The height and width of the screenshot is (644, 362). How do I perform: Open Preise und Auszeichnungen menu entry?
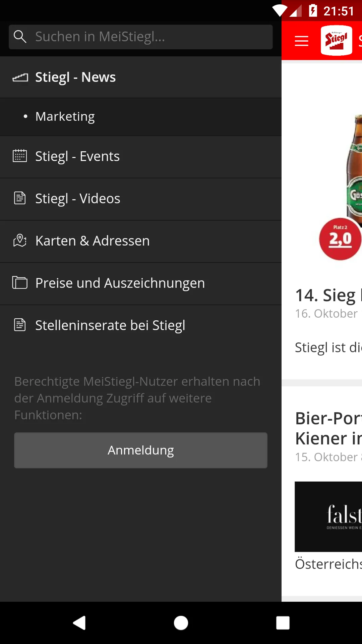pyautogui.click(x=141, y=283)
